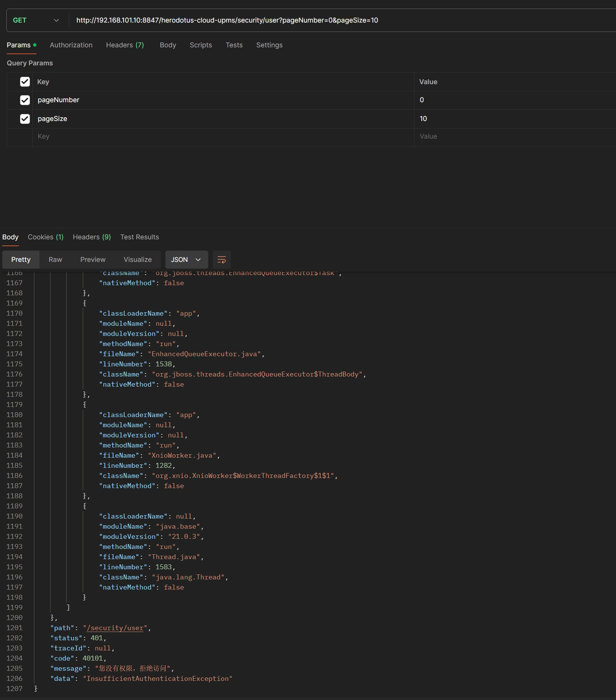Follow the /security/user path link

pos(115,628)
